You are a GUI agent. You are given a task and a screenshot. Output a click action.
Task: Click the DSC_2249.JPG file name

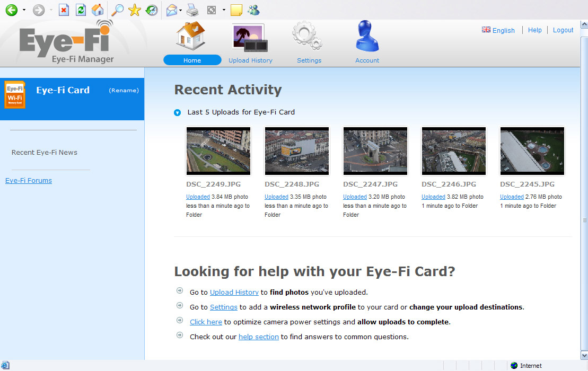[213, 184]
